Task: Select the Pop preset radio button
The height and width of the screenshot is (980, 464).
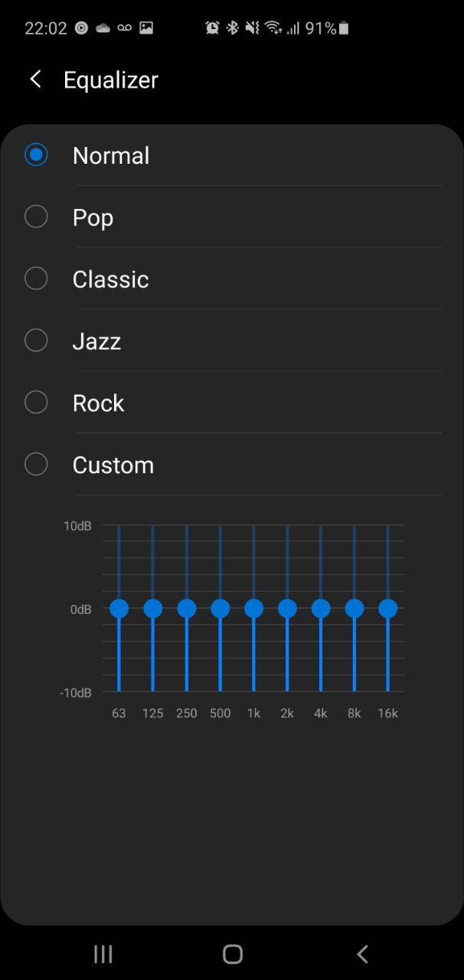Action: (x=36, y=217)
